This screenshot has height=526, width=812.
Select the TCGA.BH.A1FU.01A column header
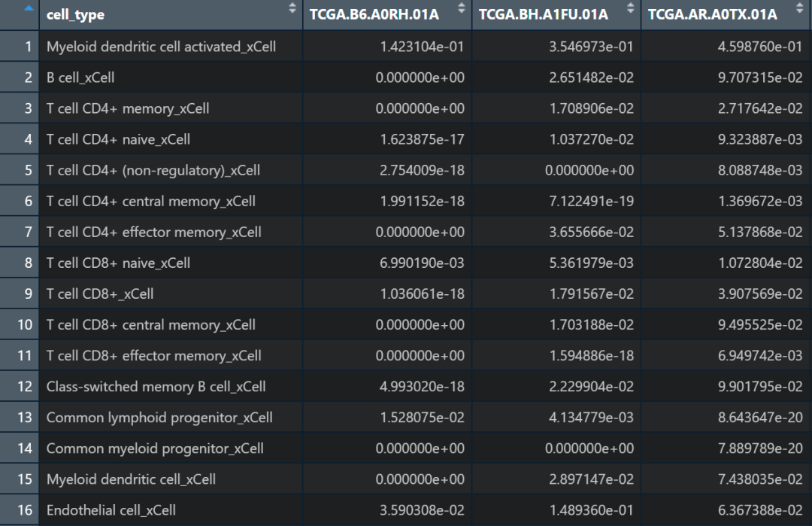point(556,14)
